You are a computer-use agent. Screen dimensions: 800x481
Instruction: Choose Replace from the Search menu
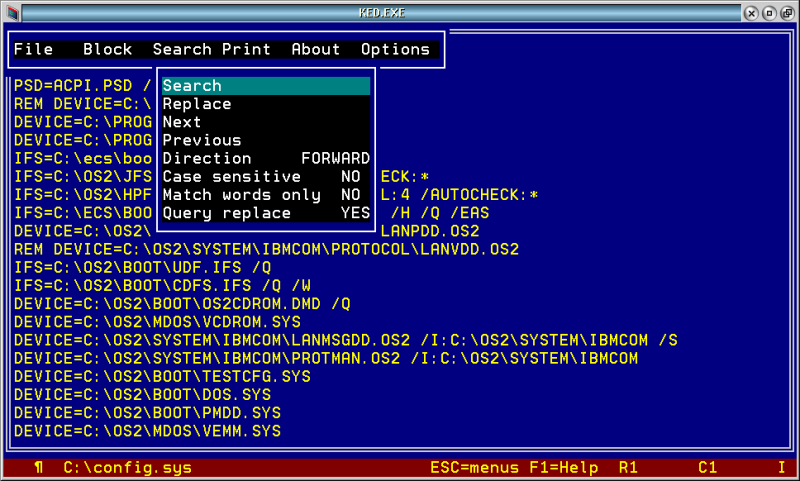pos(197,104)
